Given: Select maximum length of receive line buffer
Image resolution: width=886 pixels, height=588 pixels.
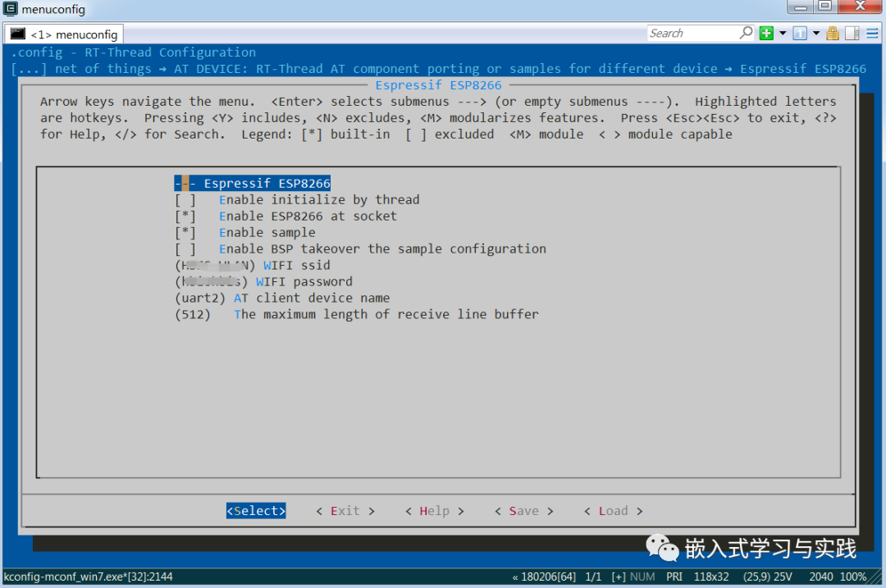Looking at the screenshot, I should pyautogui.click(x=357, y=315).
